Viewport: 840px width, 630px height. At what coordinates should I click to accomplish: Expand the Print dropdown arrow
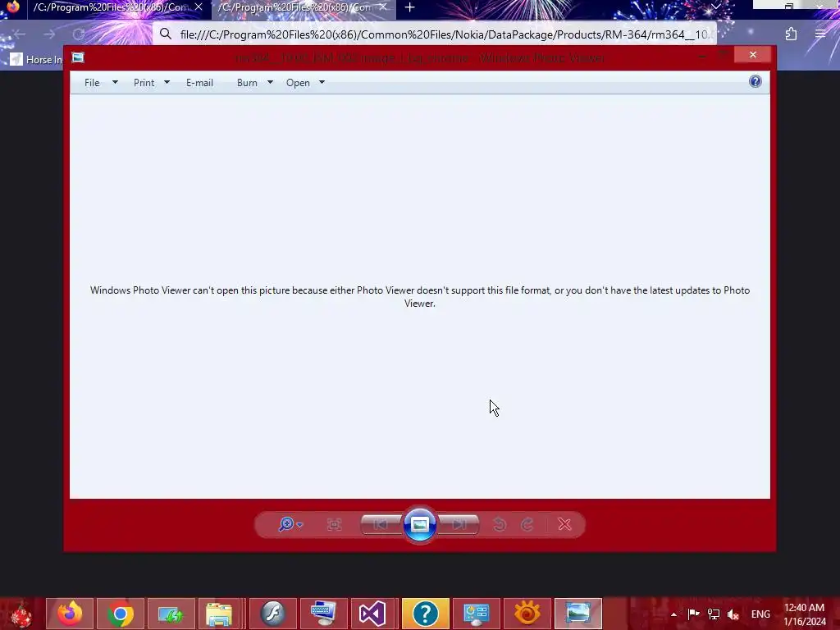pyautogui.click(x=167, y=83)
